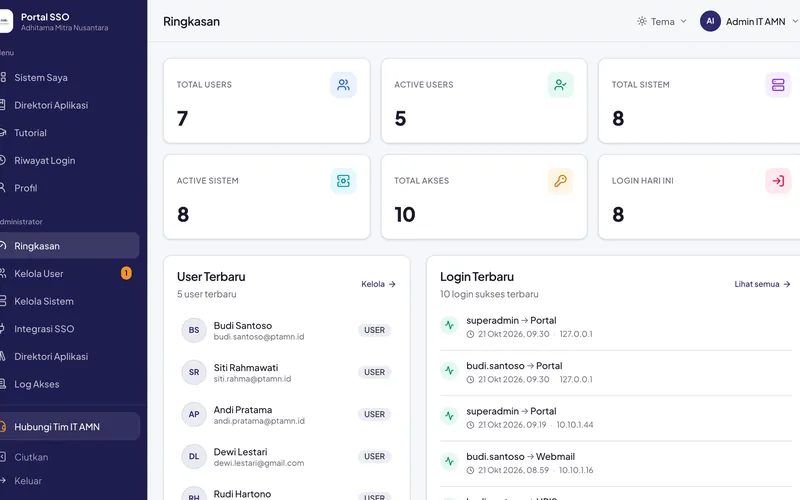
Task: Click the arrow icon next to Lihat semua
Action: 787,284
